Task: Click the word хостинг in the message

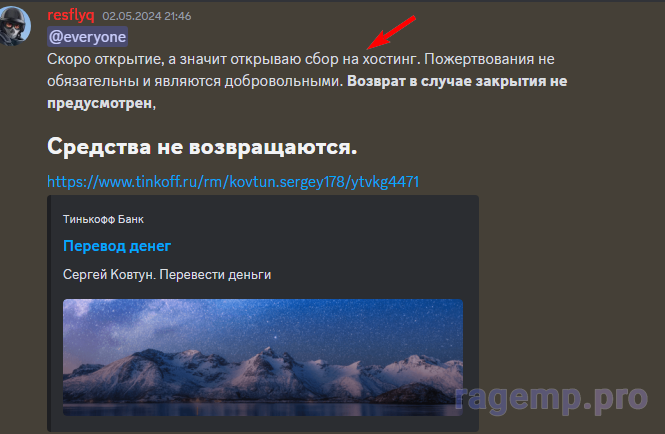Action: pyautogui.click(x=391, y=59)
